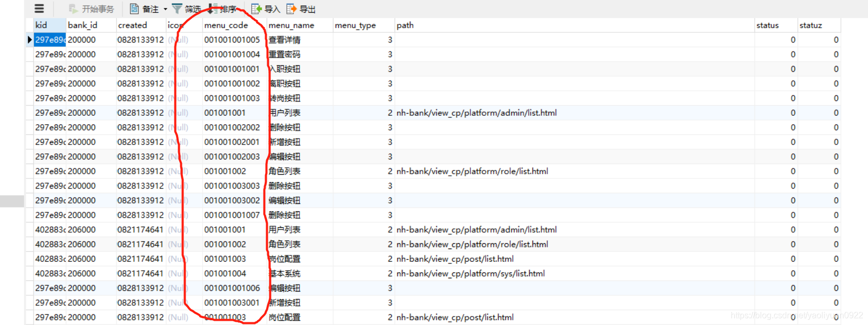The height and width of the screenshot is (325, 868).
Task: Select menu_code cell 001001001002
Action: (234, 83)
